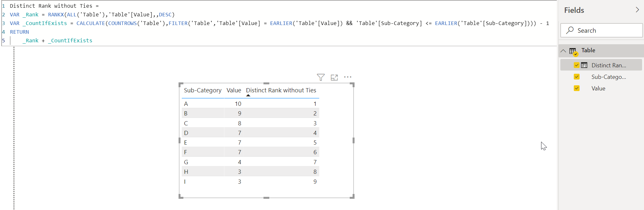Screen dimensions: 644x210
Task: Select Sub-Category cell D
Action: pos(186,133)
